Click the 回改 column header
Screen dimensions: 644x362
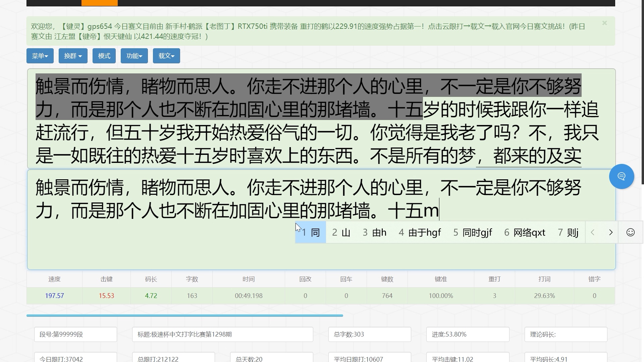[305, 279]
